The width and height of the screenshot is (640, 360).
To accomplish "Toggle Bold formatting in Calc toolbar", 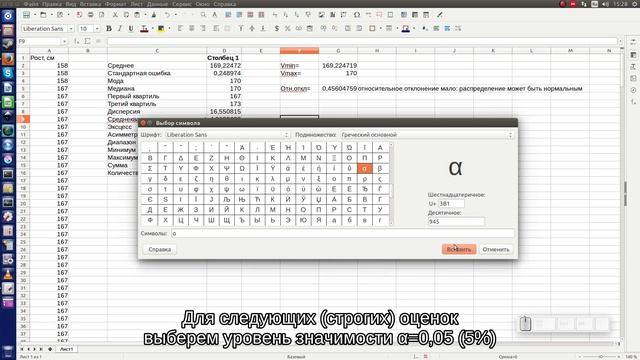I will (x=109, y=29).
